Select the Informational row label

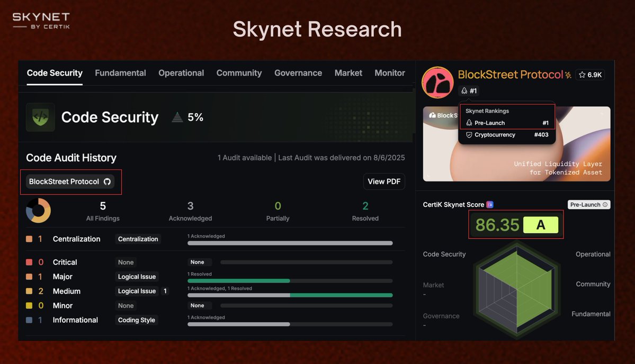pos(75,320)
